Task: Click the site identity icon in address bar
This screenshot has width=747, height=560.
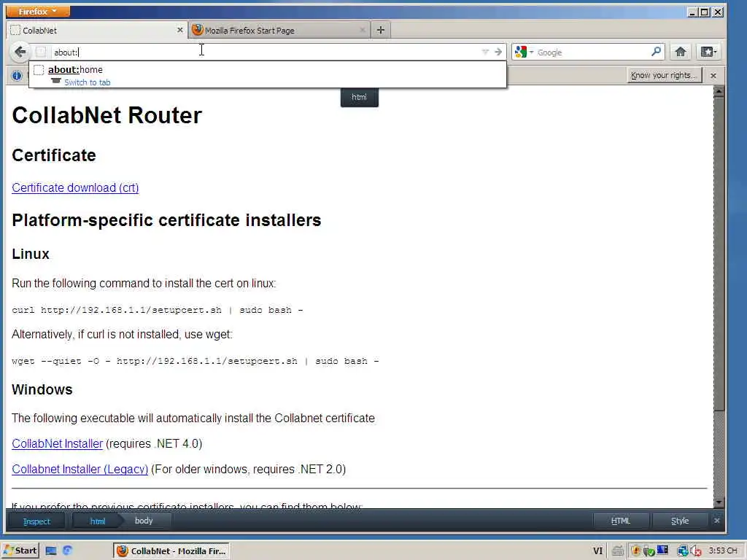Action: (x=41, y=52)
